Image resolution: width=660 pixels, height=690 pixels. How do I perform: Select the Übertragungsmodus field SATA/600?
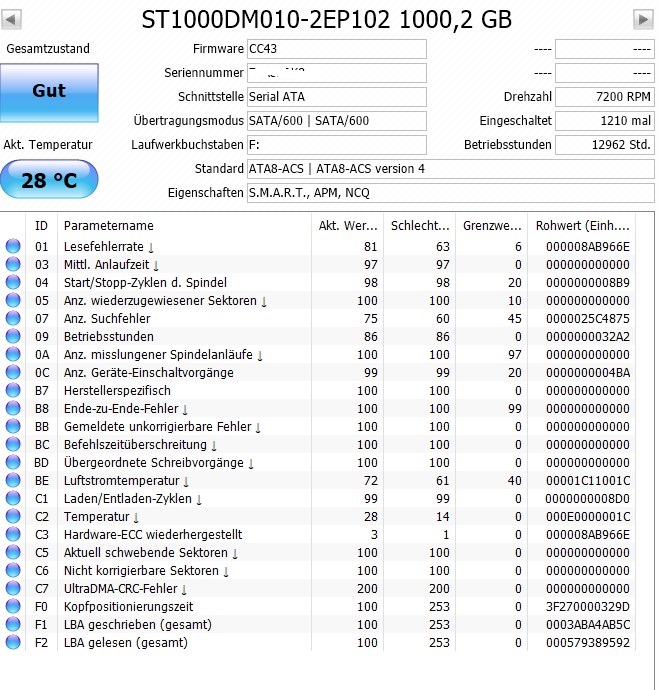[x=337, y=121]
